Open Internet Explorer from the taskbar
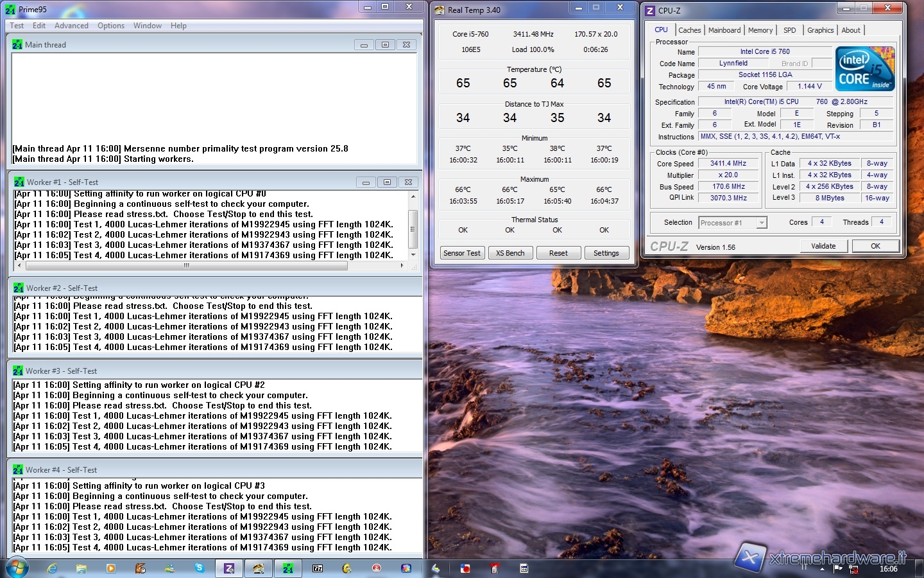This screenshot has width=924, height=578. pyautogui.click(x=53, y=568)
